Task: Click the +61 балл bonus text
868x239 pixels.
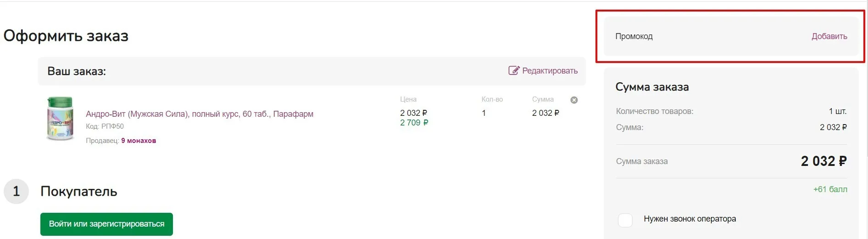Action: pyautogui.click(x=830, y=189)
